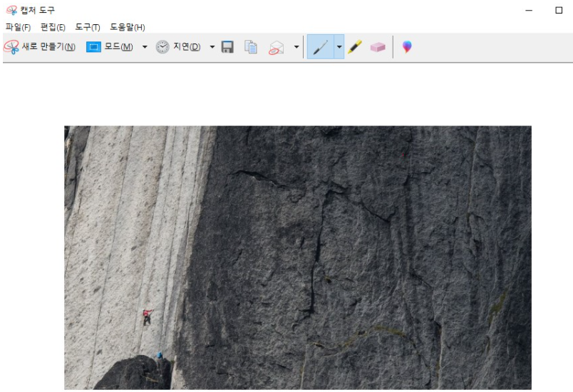The image size is (573, 392).
Task: Click the New snip (새로 만들기) button
Action: coord(39,47)
